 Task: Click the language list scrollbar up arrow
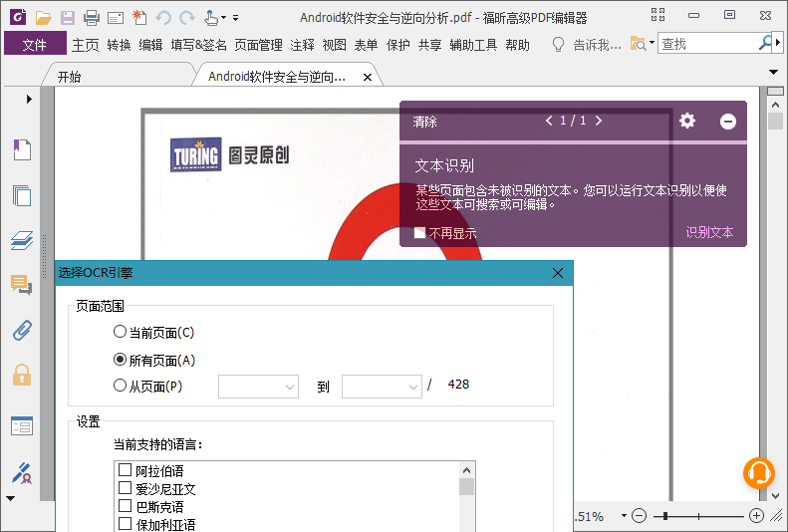466,470
